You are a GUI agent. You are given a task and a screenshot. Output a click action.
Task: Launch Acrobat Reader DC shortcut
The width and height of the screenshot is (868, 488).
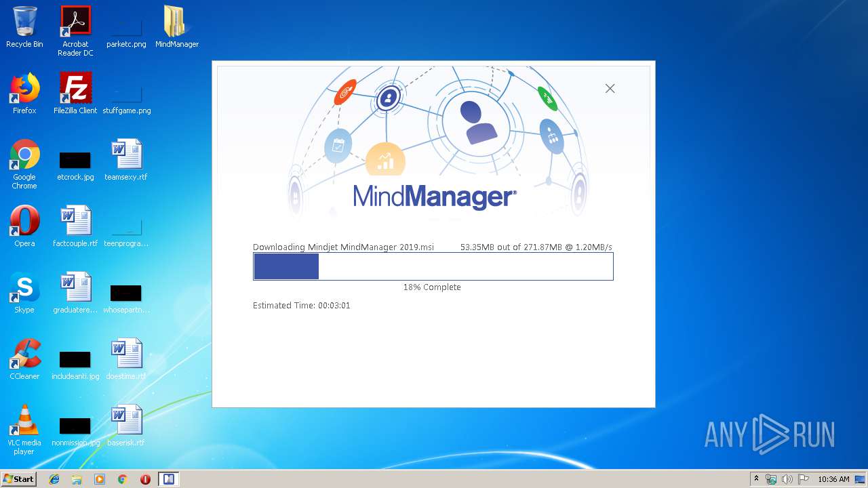pos(75,31)
